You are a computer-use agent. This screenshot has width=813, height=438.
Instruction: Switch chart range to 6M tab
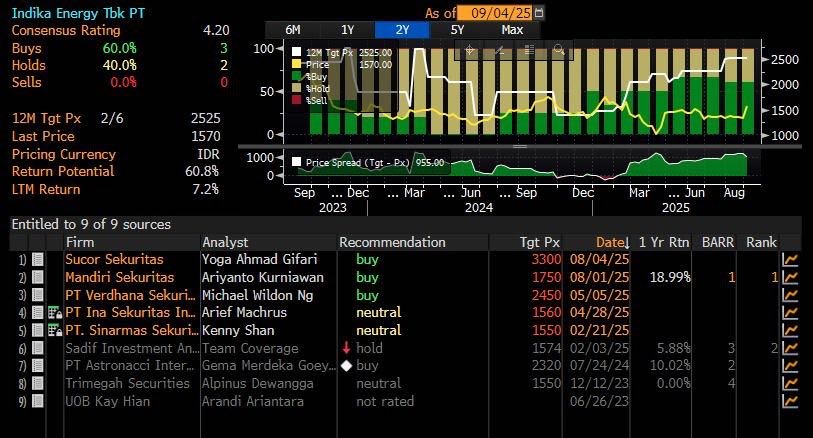click(x=293, y=30)
